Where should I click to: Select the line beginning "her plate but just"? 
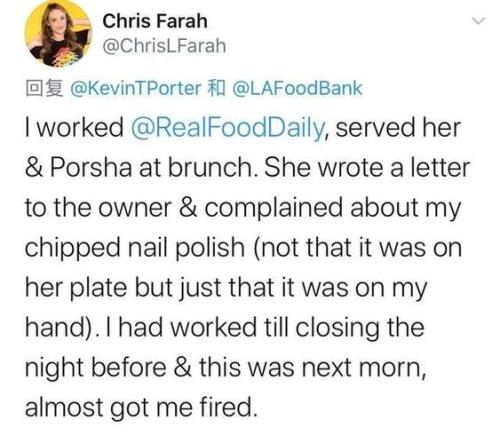click(226, 289)
